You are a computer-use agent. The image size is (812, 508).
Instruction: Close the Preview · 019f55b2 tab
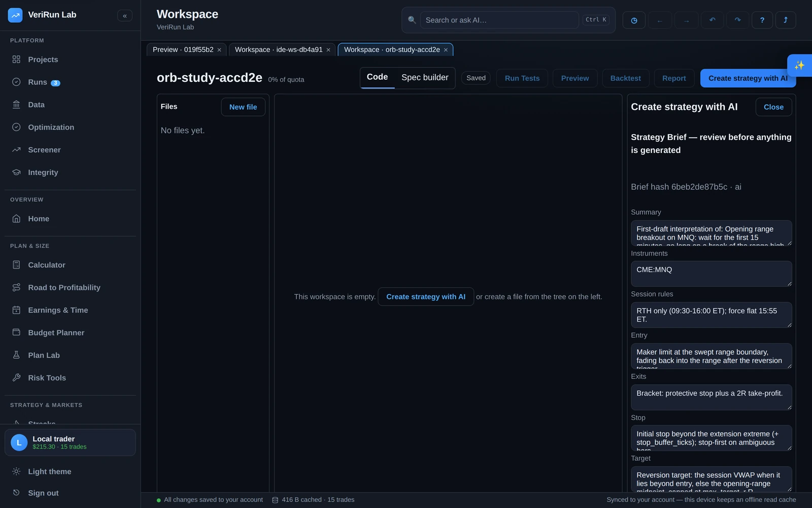219,50
